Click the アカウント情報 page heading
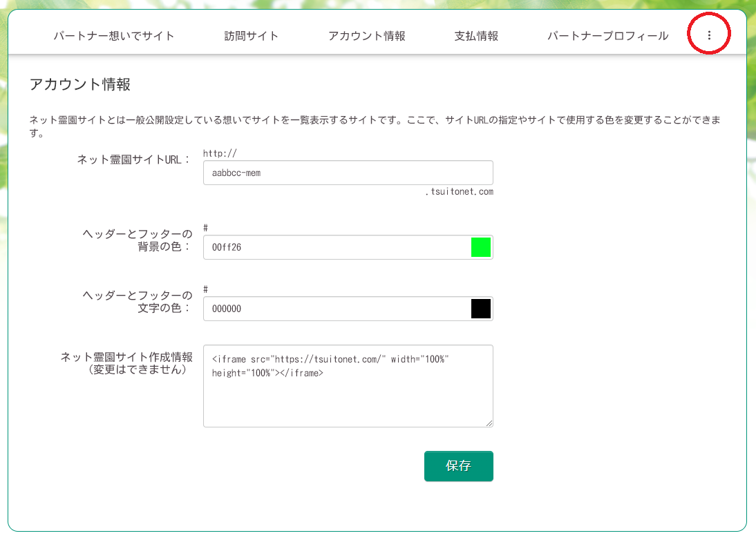 click(80, 85)
